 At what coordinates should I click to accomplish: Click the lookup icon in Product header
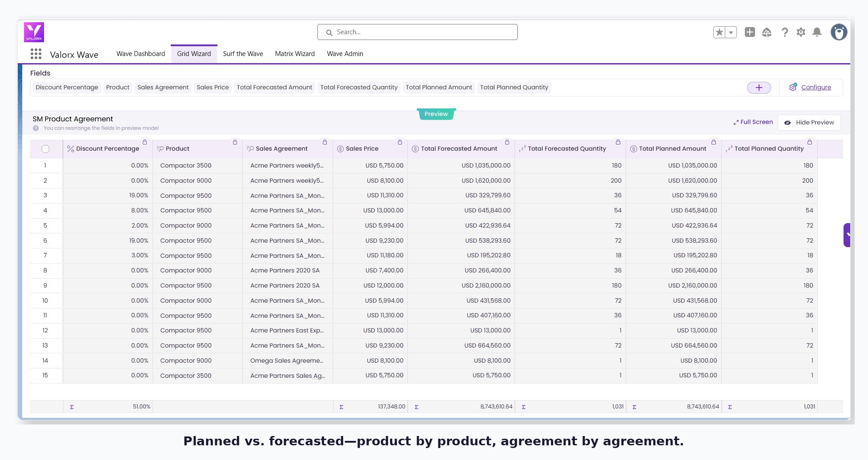pos(161,149)
